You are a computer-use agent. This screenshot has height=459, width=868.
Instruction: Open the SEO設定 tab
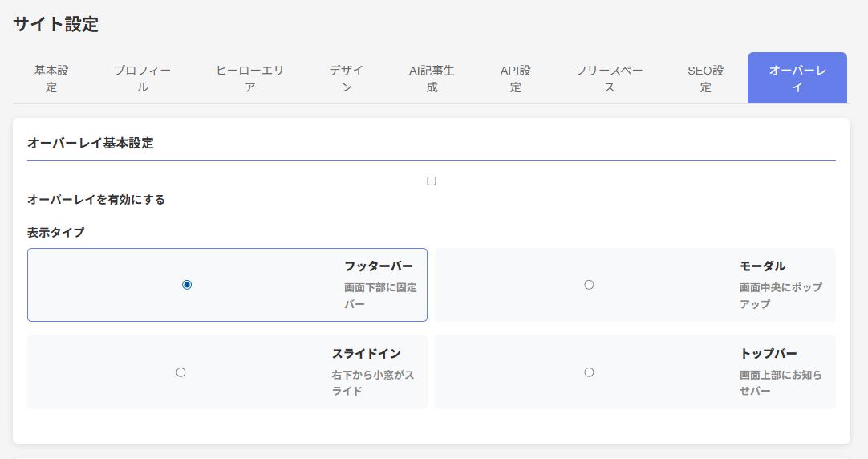[x=705, y=79]
